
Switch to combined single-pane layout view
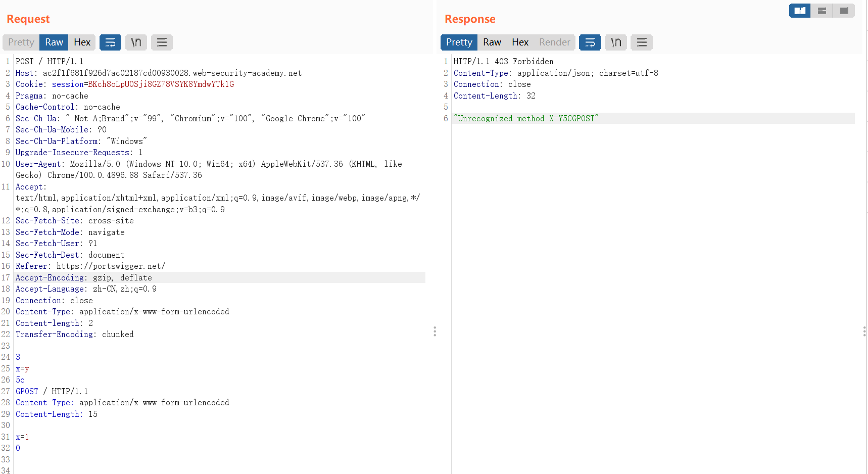[x=844, y=11]
